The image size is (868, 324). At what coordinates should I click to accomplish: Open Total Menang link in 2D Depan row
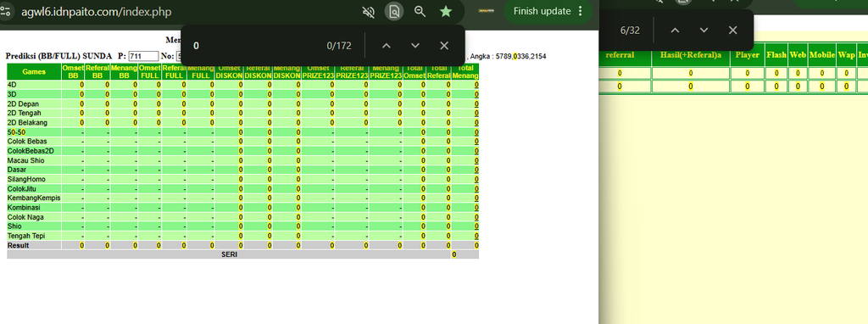(476, 104)
